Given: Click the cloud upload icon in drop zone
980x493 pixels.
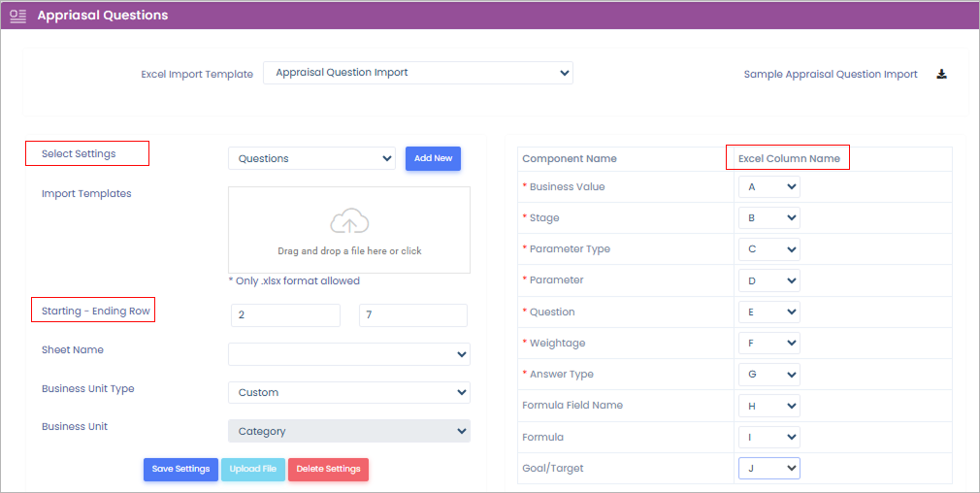Looking at the screenshot, I should click(x=349, y=222).
